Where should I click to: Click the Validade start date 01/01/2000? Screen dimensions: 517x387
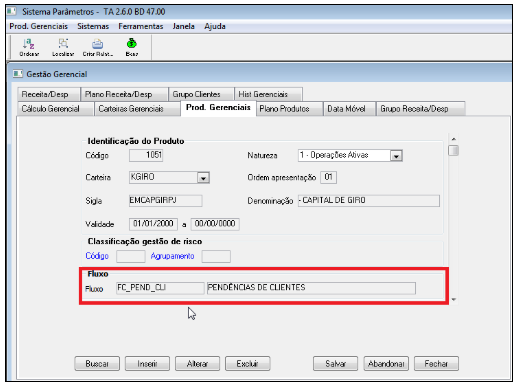coord(153,224)
